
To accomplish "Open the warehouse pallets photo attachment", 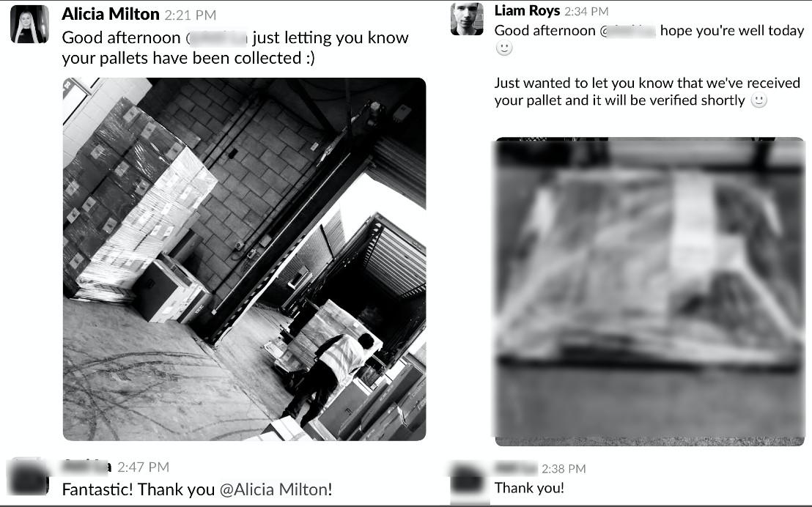I will (x=245, y=259).
